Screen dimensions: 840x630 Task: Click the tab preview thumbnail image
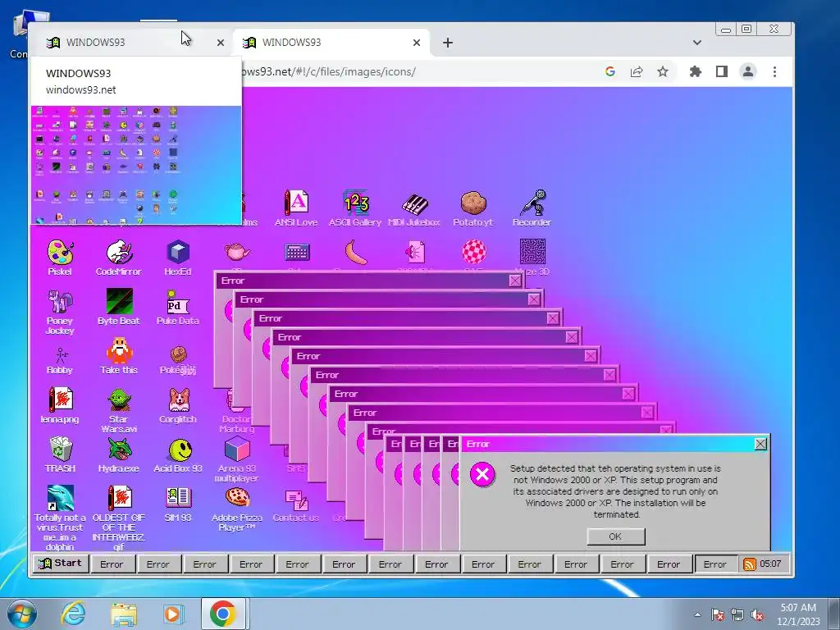pos(136,165)
